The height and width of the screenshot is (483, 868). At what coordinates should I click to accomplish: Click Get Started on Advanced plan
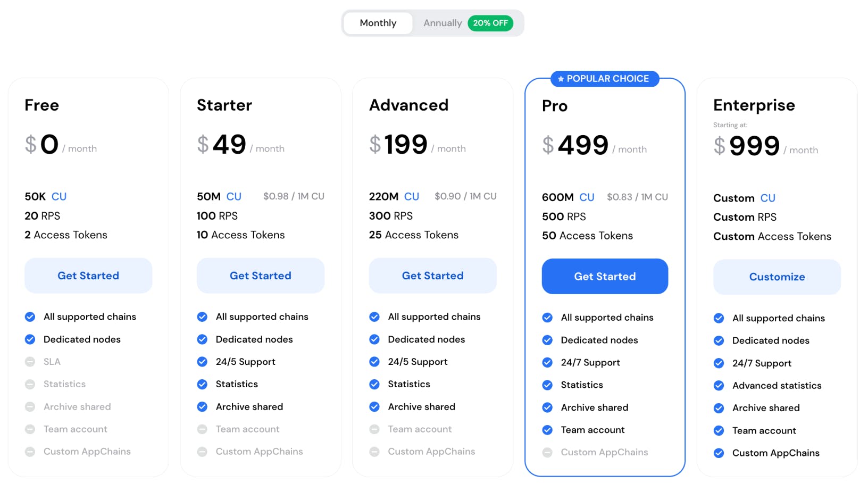click(x=432, y=276)
